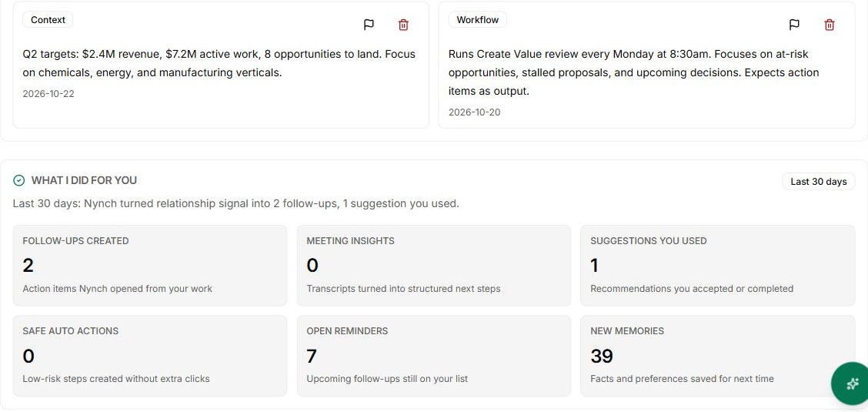Viewport: 868px width, 412px height.
Task: Click 'Facts and preferences saved for next time'
Action: pyautogui.click(x=682, y=379)
